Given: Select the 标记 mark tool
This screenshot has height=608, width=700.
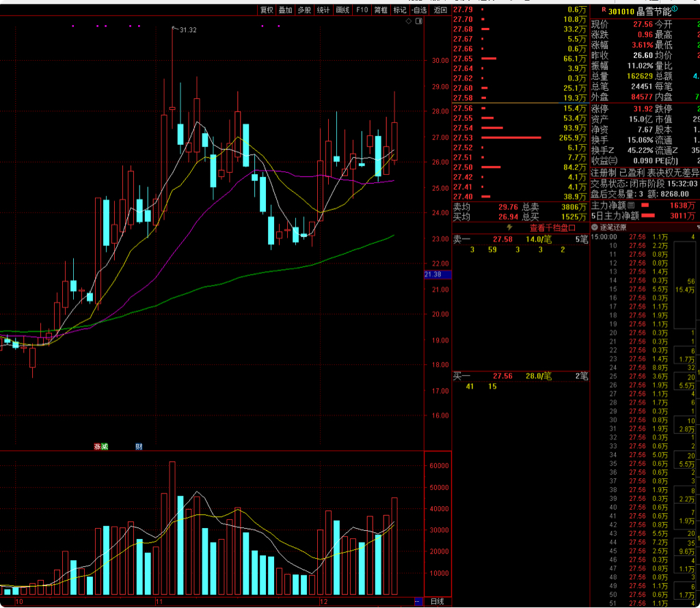Looking at the screenshot, I should (x=399, y=10).
